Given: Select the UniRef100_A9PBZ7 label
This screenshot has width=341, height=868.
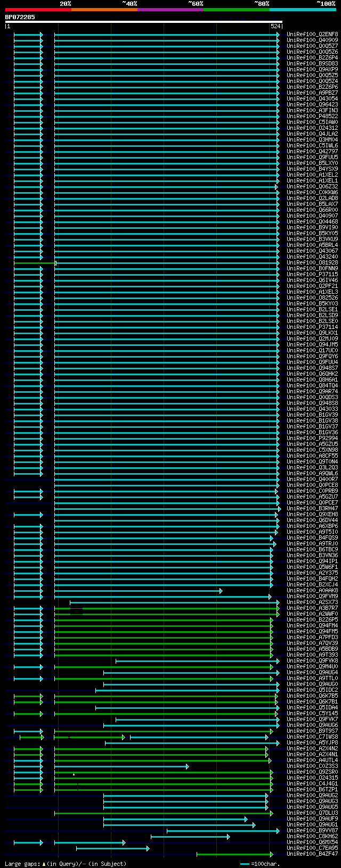Looking at the screenshot, I should (312, 93).
